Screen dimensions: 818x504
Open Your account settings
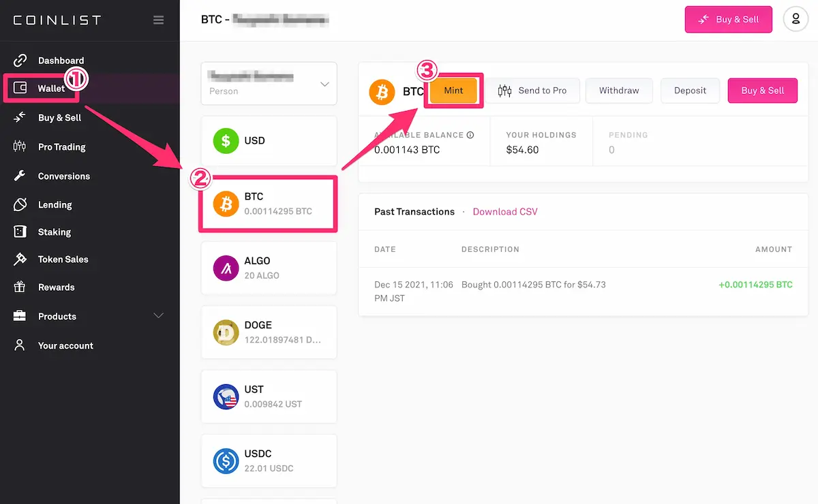pyautogui.click(x=65, y=346)
